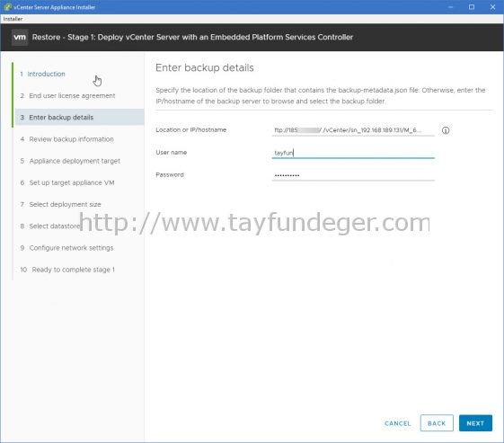This screenshot has height=443, width=504.
Task: Click the NEXT button
Action: pyautogui.click(x=475, y=423)
